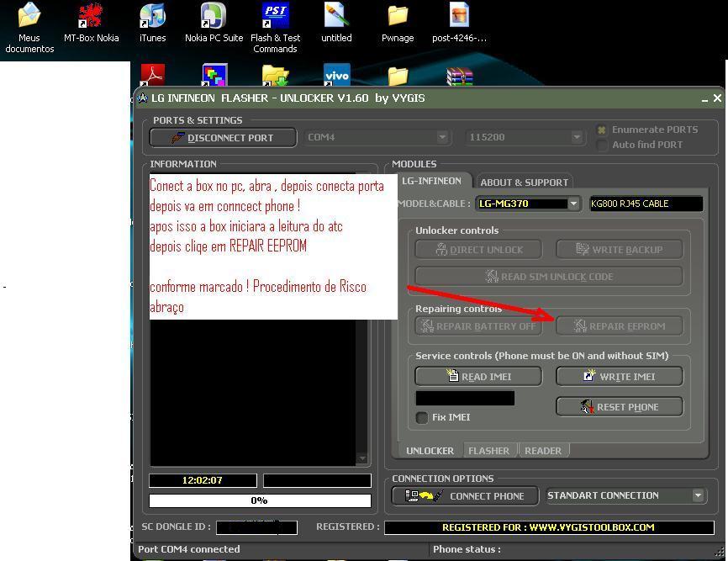Click the Port COM4 connected status text
The height and width of the screenshot is (561, 728).
[189, 549]
